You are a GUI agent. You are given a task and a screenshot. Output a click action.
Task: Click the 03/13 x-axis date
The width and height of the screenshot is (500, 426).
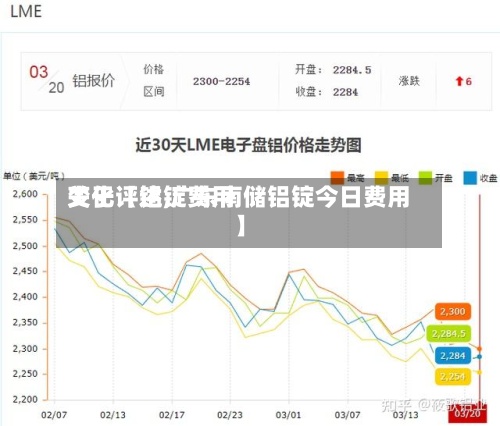point(406,415)
